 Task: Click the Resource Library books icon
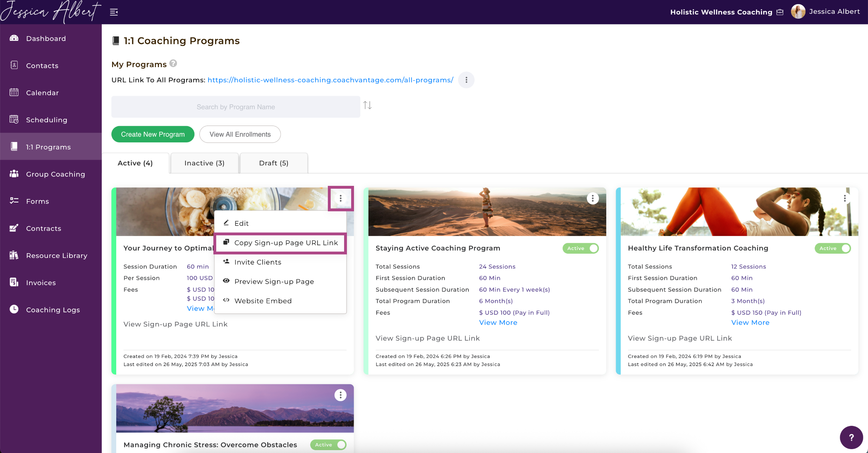point(14,255)
